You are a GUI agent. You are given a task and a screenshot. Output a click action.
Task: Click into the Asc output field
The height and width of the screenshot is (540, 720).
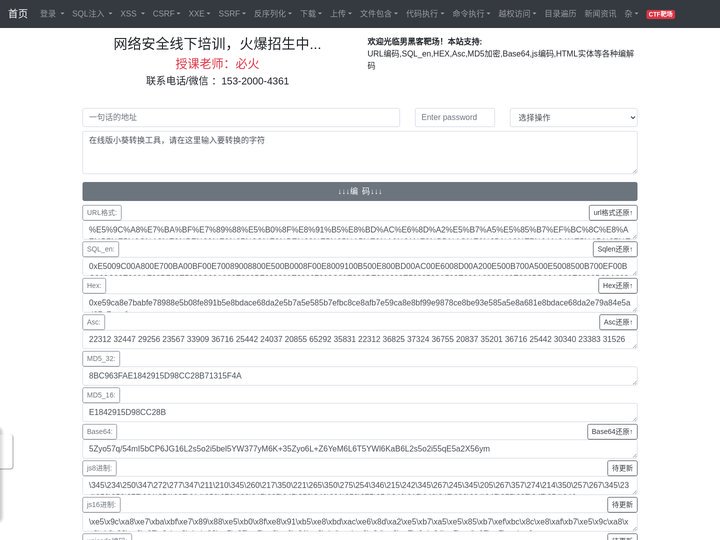360,339
